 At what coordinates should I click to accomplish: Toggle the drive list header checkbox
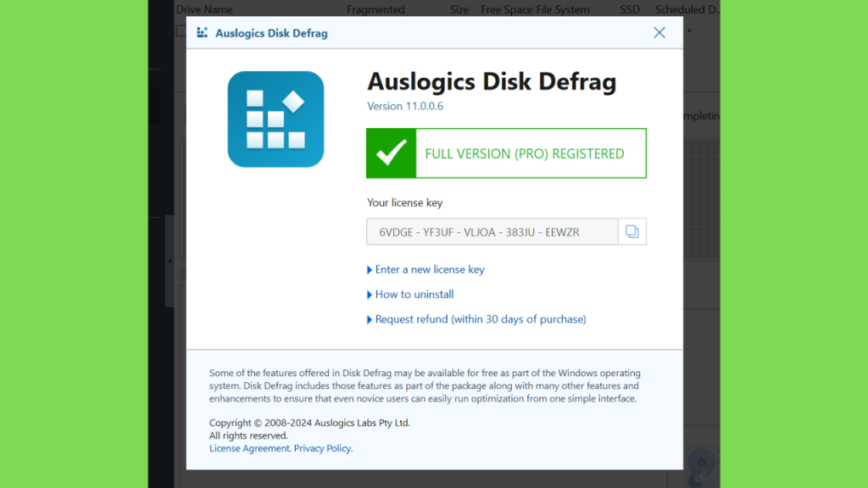[x=181, y=31]
